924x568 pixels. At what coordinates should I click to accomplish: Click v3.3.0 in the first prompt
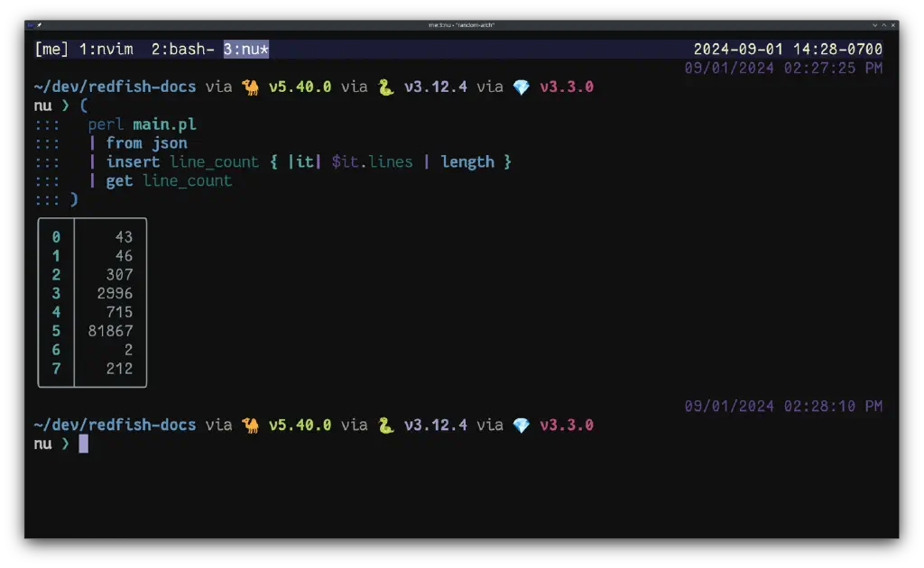coord(567,87)
